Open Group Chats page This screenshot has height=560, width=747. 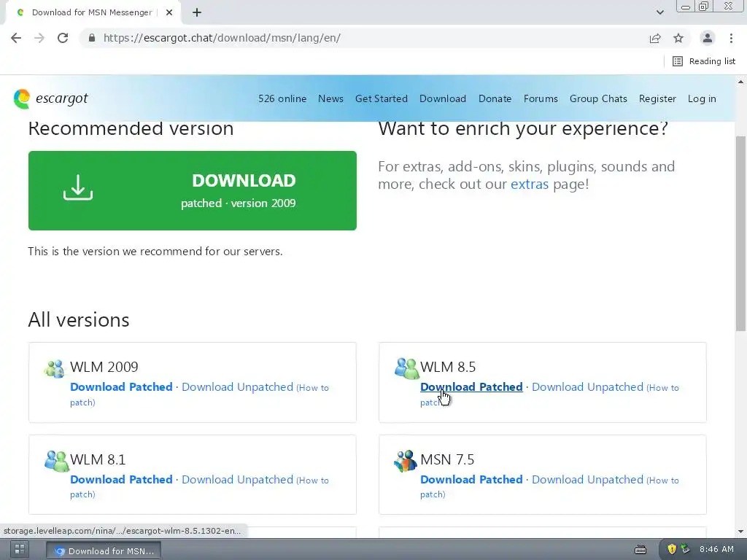tap(598, 98)
